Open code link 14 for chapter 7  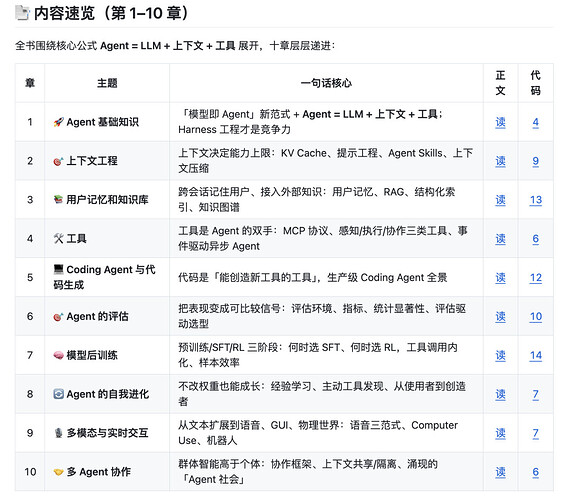536,355
